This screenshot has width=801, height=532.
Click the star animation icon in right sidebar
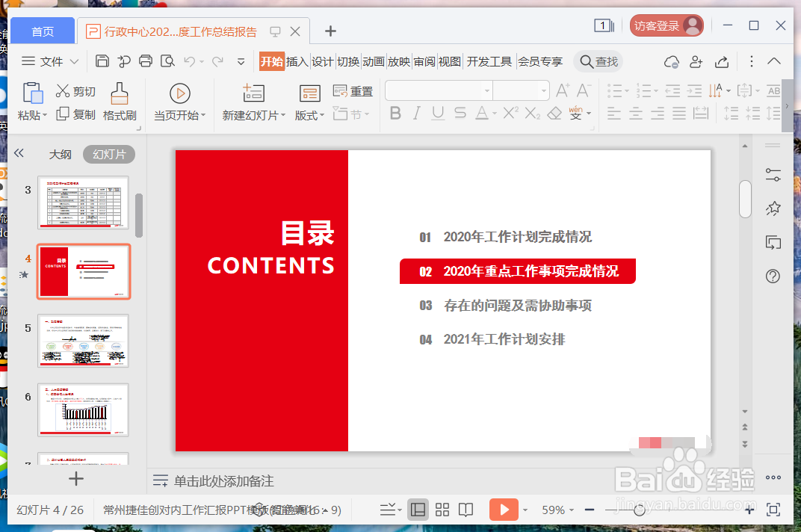click(x=773, y=208)
